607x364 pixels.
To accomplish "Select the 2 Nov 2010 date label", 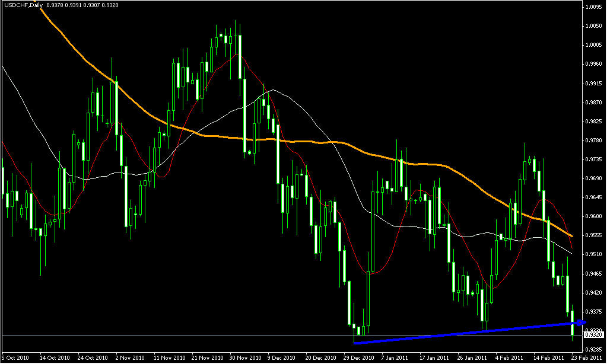I will click(x=130, y=358).
